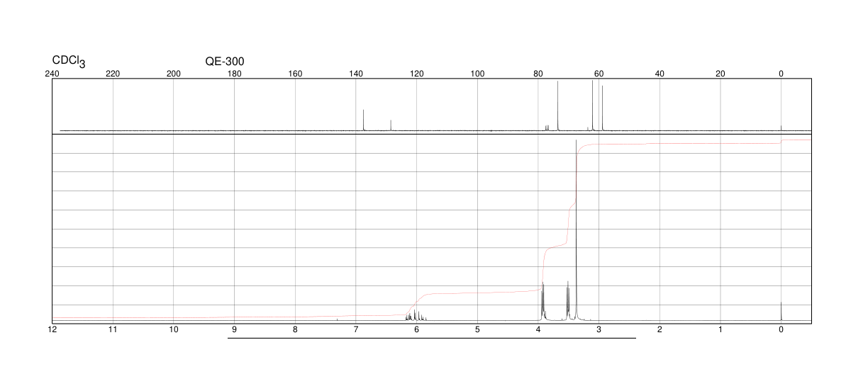Screen dimensions: 868x374
Task: Click the proton TMS peak at 0 ppm
Action: 781,312
